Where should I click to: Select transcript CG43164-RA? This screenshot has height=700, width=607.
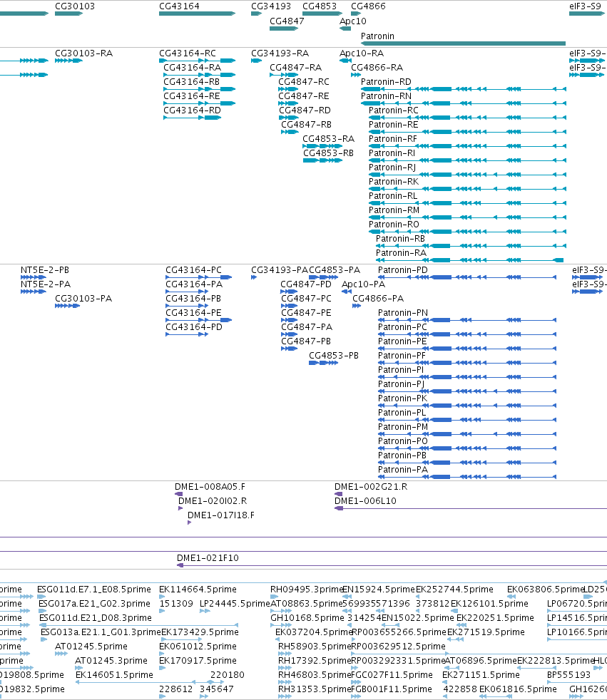[x=199, y=75]
